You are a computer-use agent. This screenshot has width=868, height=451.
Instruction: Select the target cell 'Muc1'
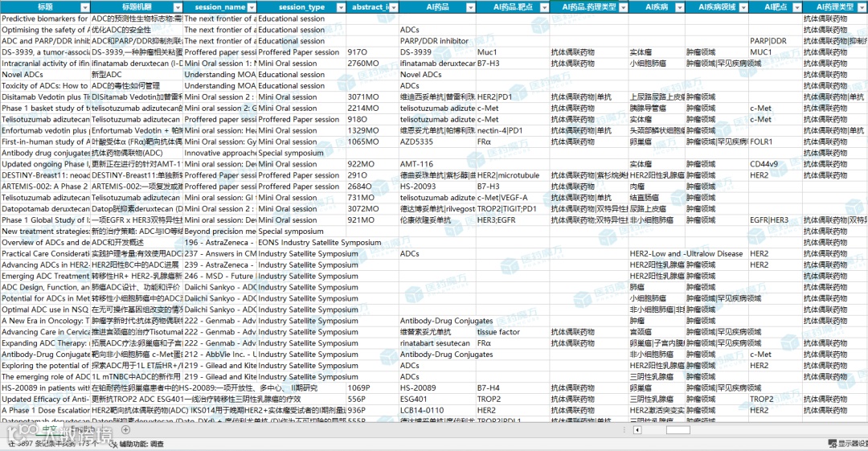513,52
